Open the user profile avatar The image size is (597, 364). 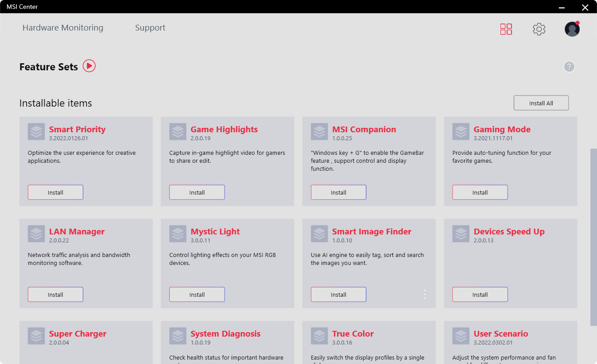pos(572,29)
